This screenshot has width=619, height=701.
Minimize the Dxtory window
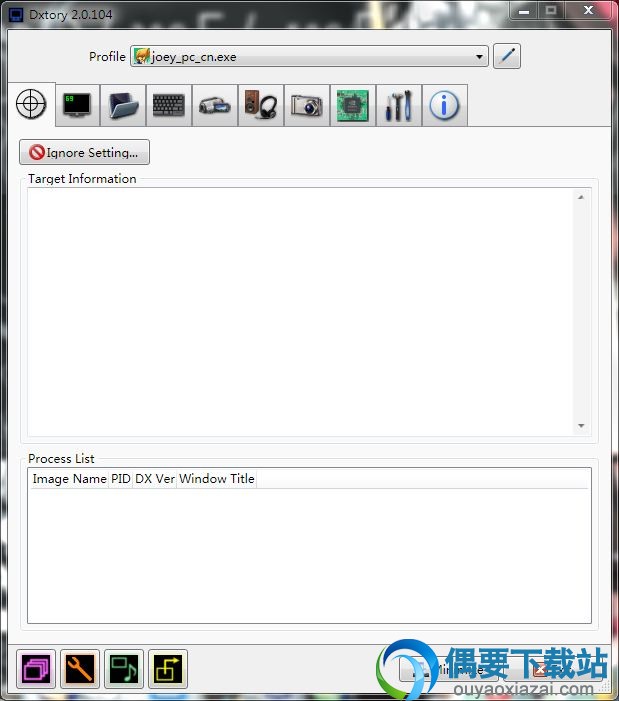[524, 11]
